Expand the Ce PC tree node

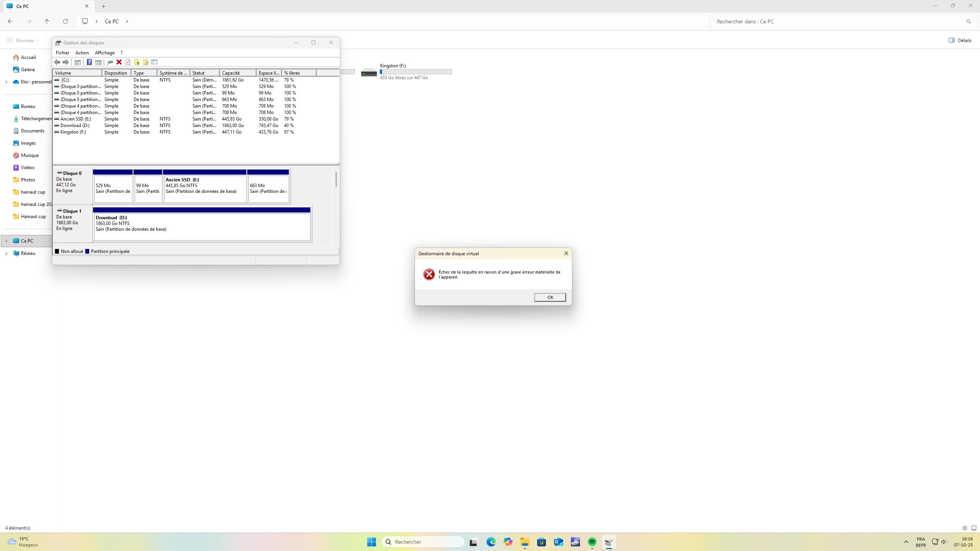coord(6,241)
